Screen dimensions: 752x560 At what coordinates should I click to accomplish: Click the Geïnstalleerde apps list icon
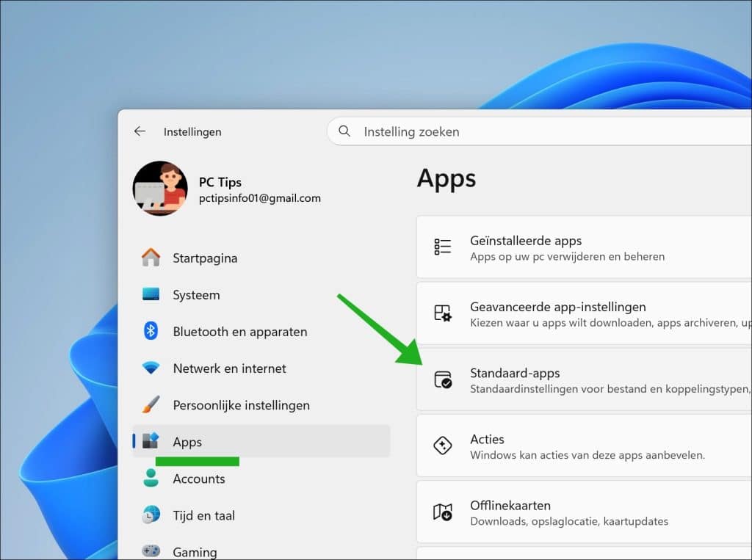pos(442,247)
